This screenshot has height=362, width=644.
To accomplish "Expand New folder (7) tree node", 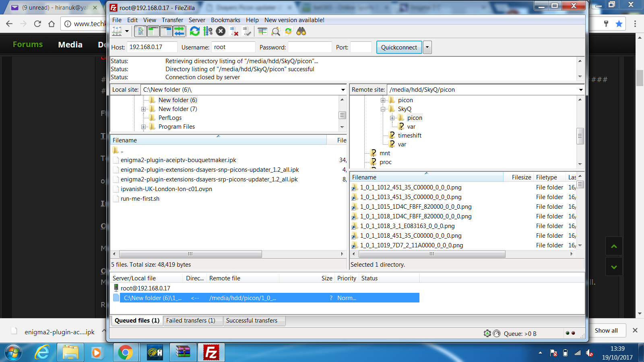I will 143,109.
